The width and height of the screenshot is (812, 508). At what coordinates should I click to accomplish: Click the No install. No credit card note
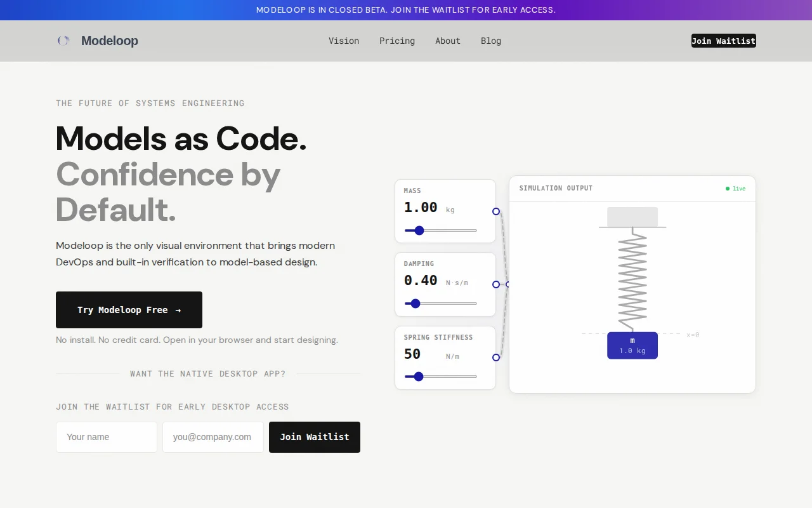click(197, 340)
